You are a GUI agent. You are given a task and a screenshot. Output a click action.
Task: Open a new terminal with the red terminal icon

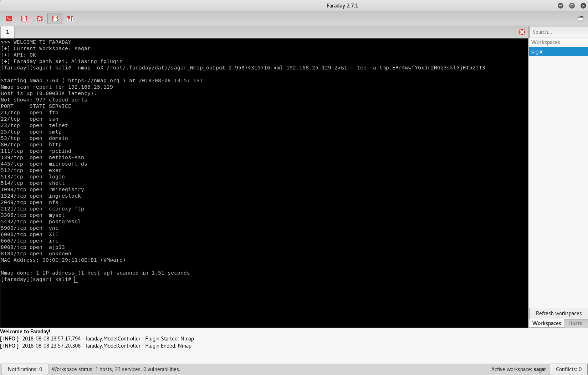[9, 19]
